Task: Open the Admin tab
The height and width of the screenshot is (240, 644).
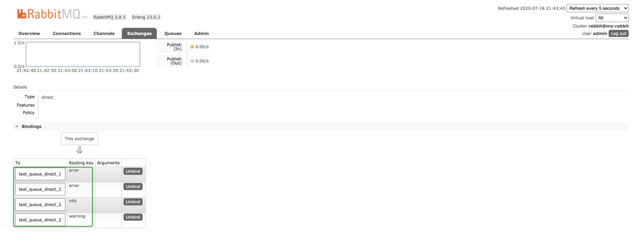Action: click(201, 34)
